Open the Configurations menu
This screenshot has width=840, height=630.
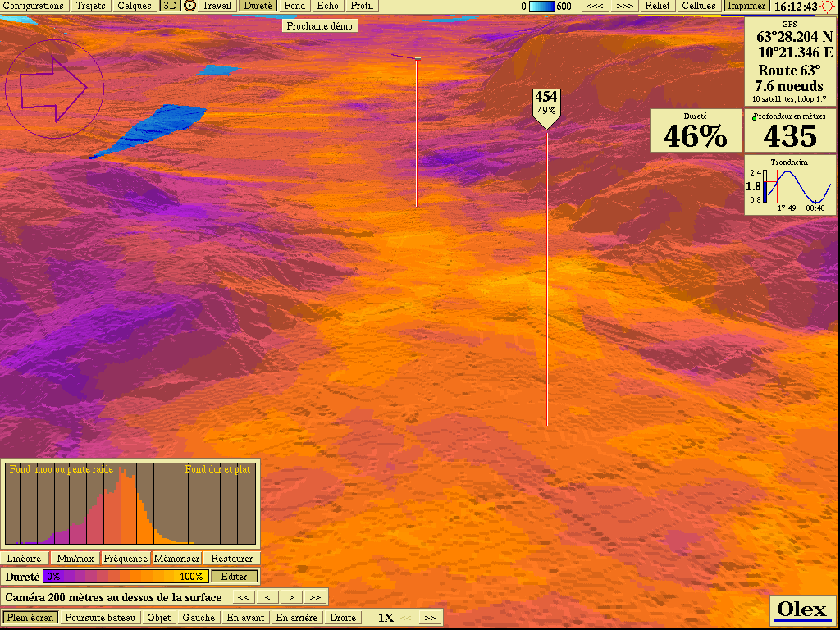pyautogui.click(x=34, y=6)
